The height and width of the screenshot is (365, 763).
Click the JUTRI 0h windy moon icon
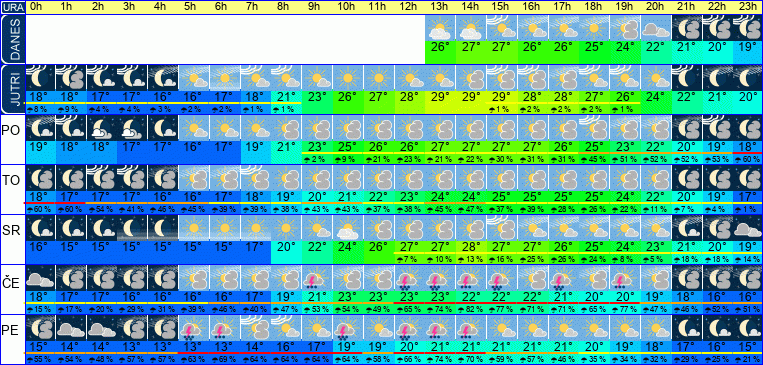coord(40,78)
